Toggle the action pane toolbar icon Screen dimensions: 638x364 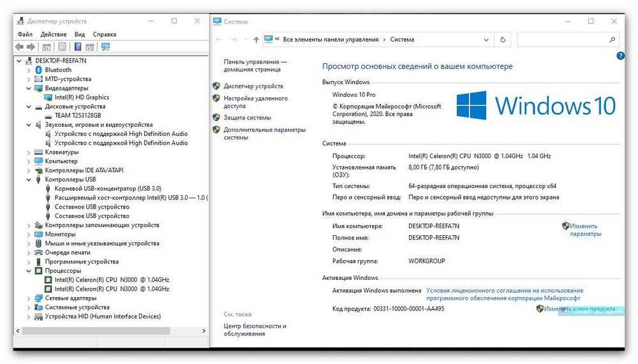click(90, 47)
